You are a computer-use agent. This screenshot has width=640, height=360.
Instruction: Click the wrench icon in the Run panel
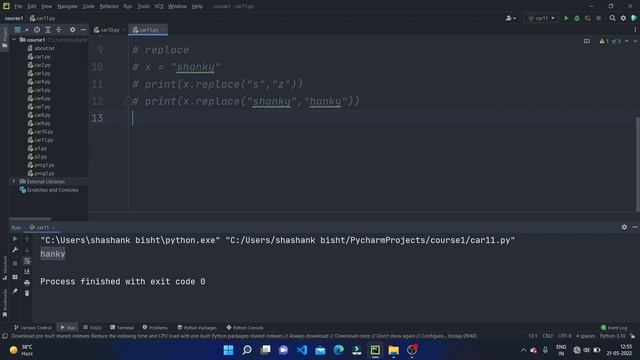[15, 250]
